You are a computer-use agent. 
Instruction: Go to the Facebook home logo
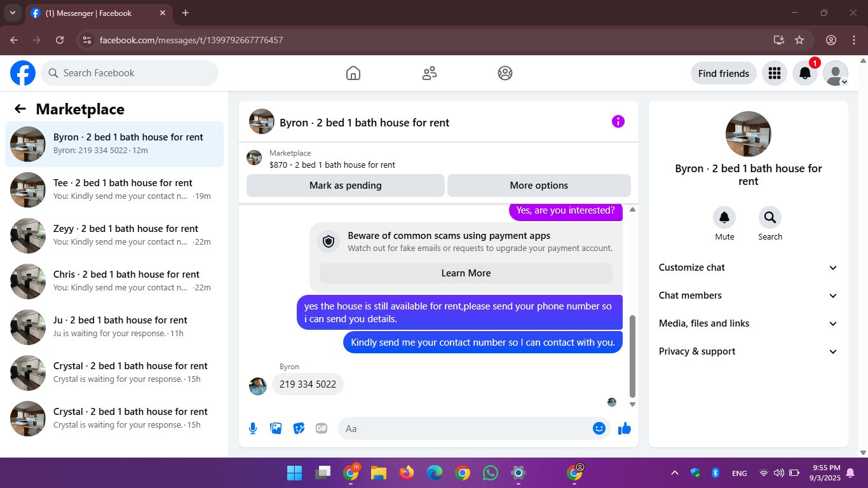click(x=23, y=73)
